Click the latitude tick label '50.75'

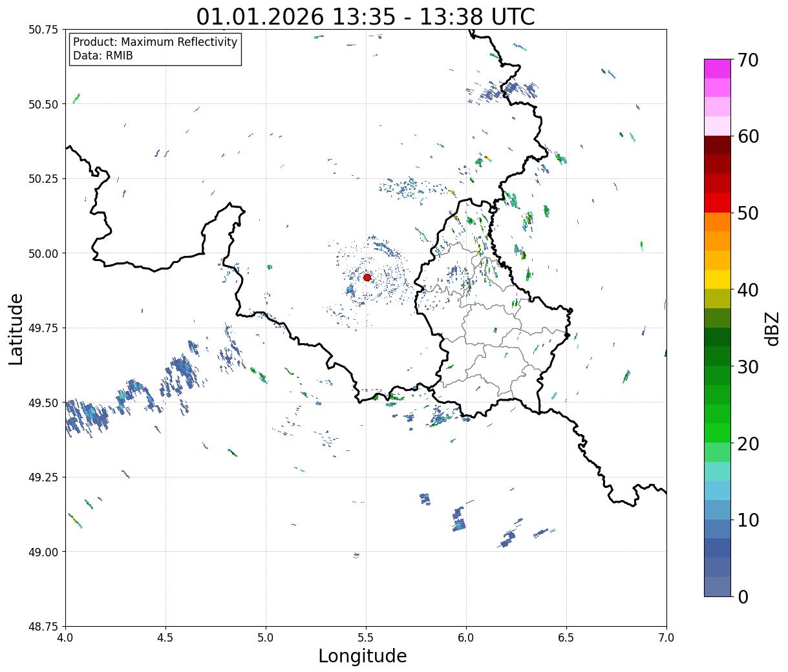[x=44, y=30]
